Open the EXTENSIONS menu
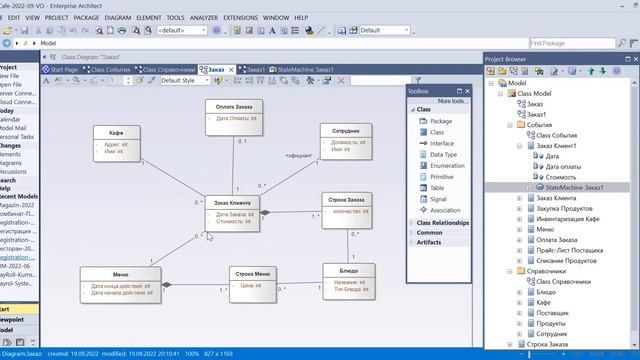 240,18
